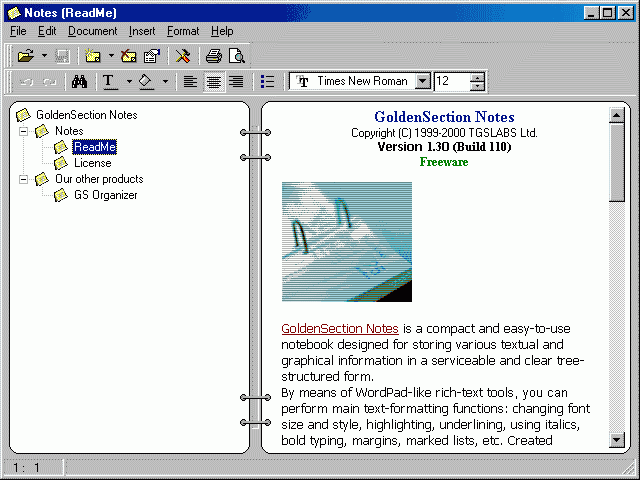Viewport: 640px width, 480px height.
Task: Click the vertical scrollbar thumb
Action: 617,162
